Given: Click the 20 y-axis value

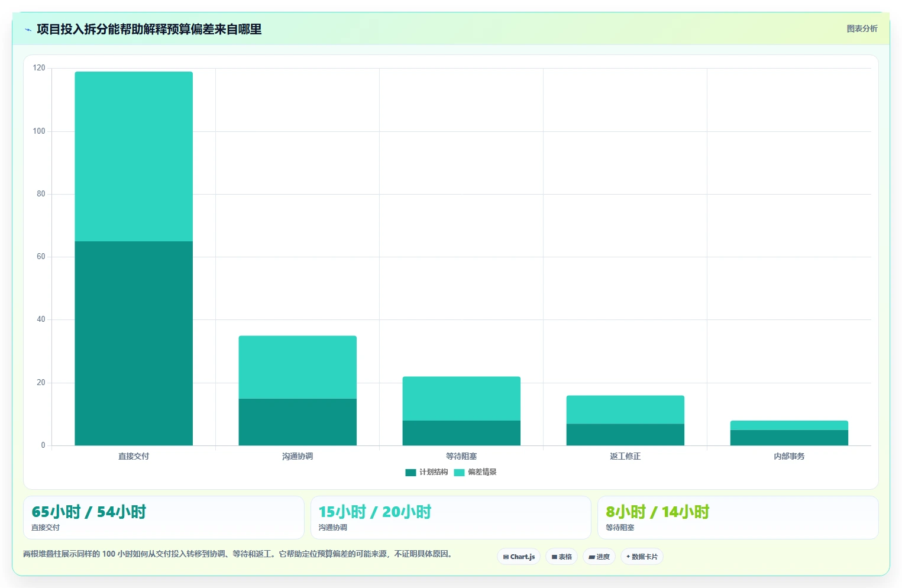Looking at the screenshot, I should (x=41, y=382).
